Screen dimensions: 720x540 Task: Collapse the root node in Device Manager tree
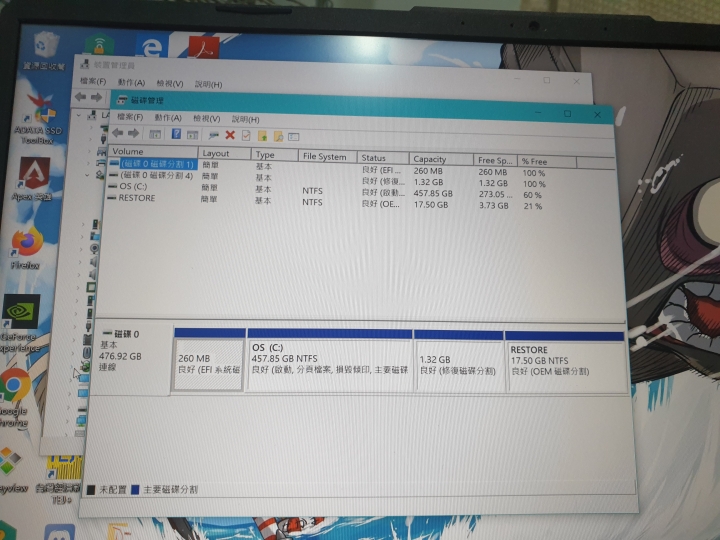(x=79, y=115)
